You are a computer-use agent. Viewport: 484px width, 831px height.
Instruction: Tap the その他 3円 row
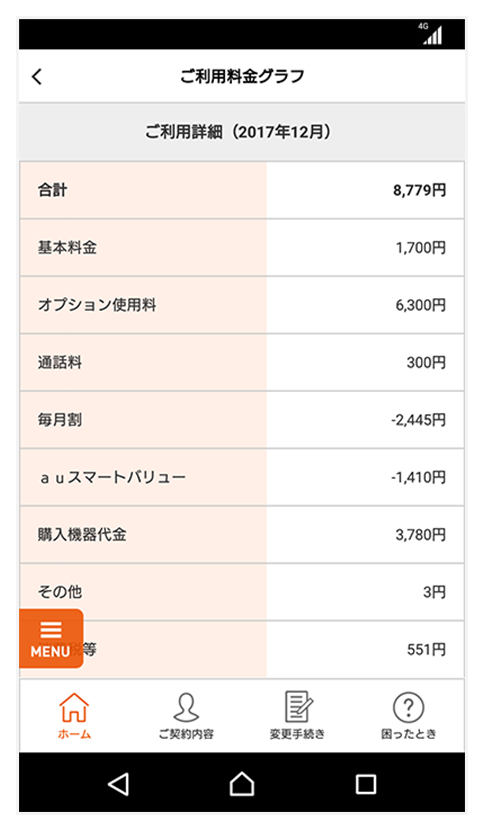[242, 592]
